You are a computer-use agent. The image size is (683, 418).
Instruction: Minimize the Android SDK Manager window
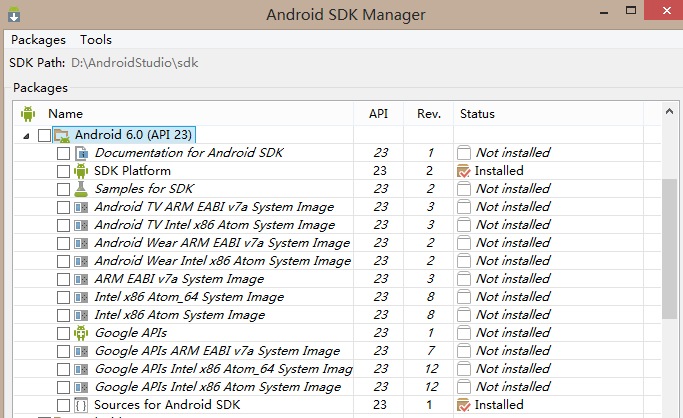[604, 12]
